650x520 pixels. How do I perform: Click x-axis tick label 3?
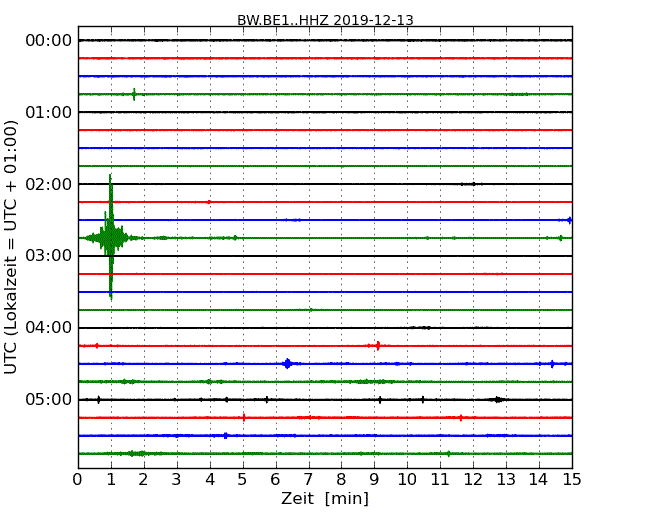[x=177, y=480]
